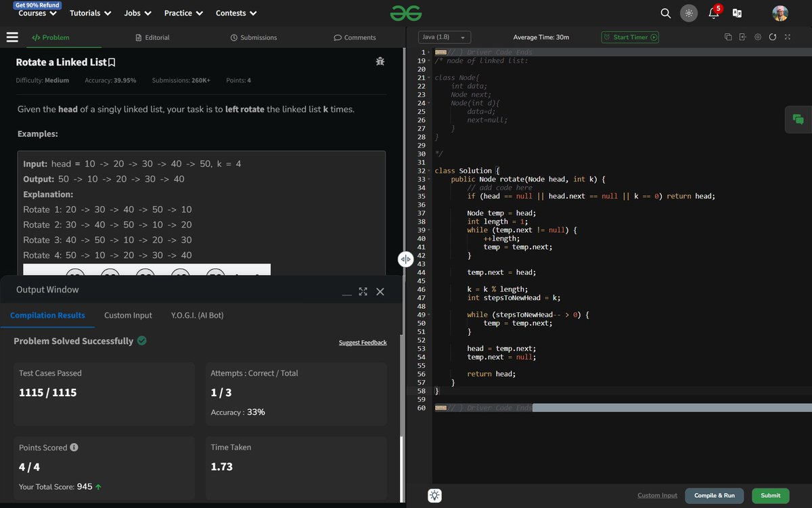The height and width of the screenshot is (508, 812).
Task: Open the green chat widget
Action: [x=798, y=119]
